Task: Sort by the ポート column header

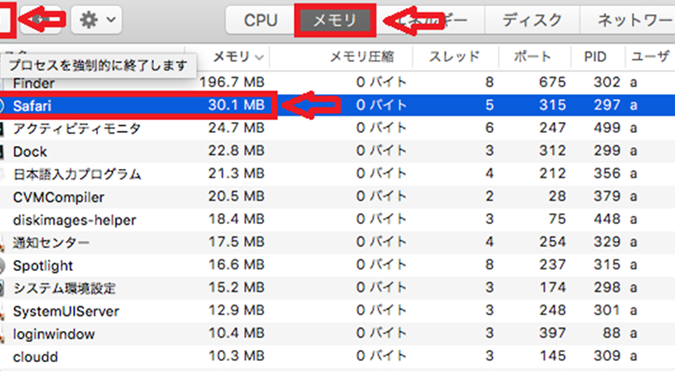Action: [x=532, y=57]
